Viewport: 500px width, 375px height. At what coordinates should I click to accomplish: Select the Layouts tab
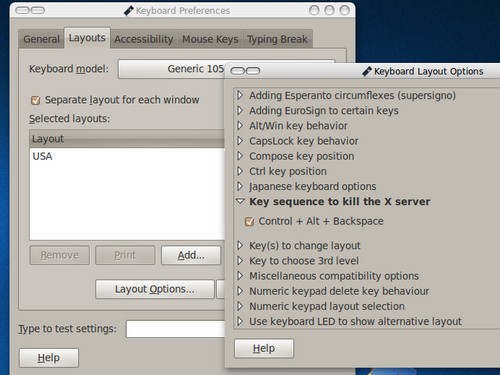pyautogui.click(x=87, y=38)
